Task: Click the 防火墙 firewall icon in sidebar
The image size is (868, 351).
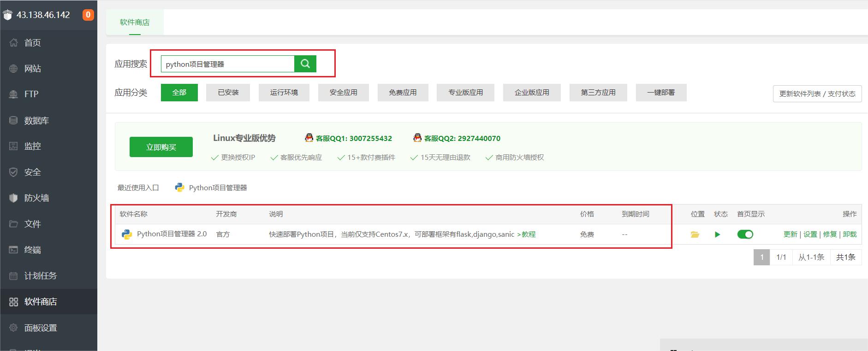Action: tap(14, 198)
